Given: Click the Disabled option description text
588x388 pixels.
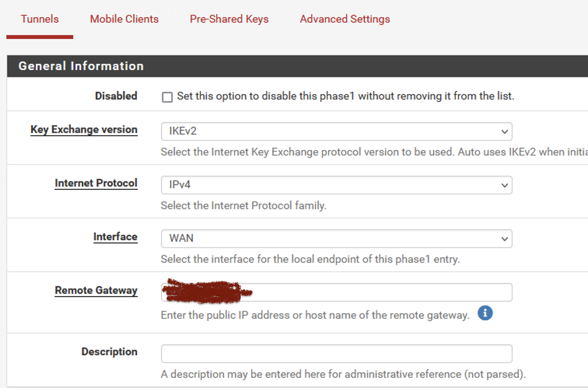Looking at the screenshot, I should point(345,96).
